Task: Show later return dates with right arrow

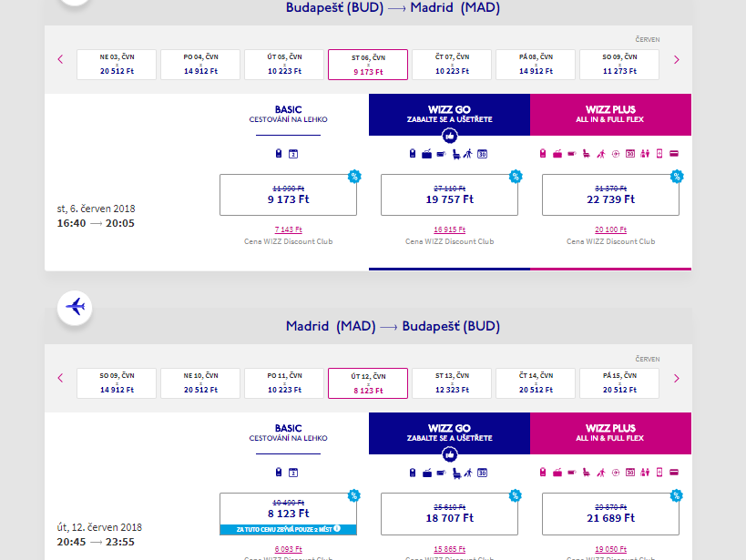Action: click(677, 379)
